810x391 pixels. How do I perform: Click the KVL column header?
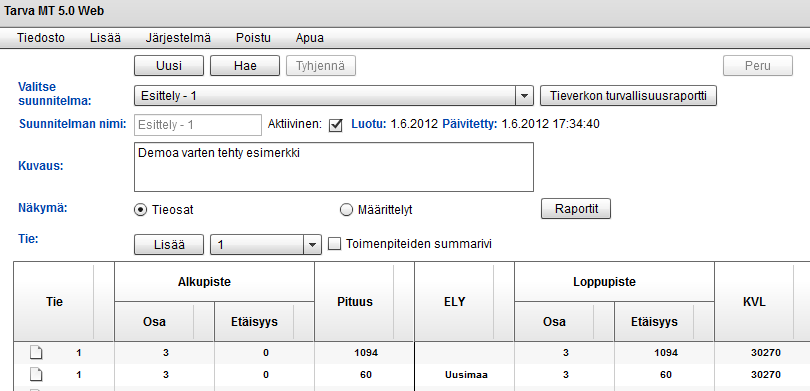(x=754, y=302)
